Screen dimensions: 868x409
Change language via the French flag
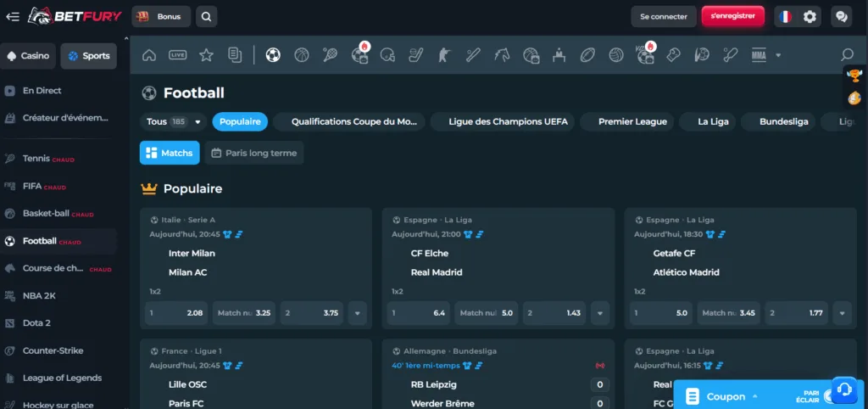(x=785, y=17)
